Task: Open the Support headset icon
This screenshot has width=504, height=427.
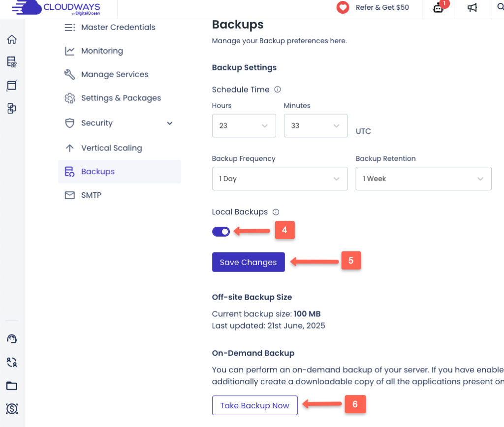Action: [11, 338]
